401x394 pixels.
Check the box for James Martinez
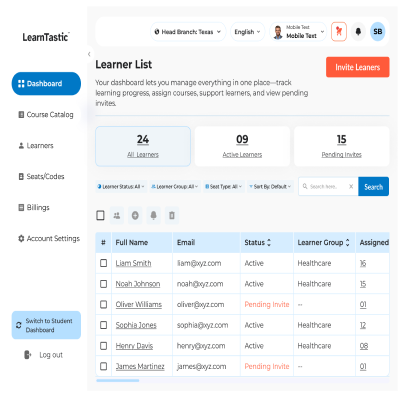104,366
